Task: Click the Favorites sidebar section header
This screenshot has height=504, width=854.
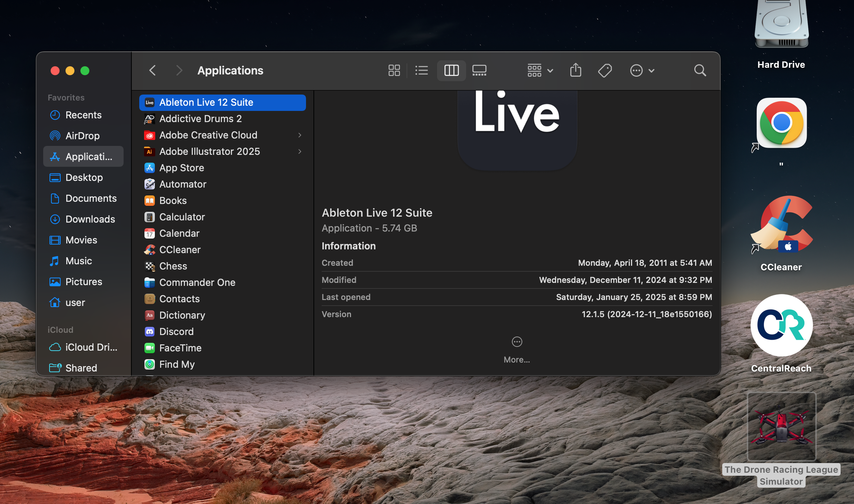Action: point(66,98)
